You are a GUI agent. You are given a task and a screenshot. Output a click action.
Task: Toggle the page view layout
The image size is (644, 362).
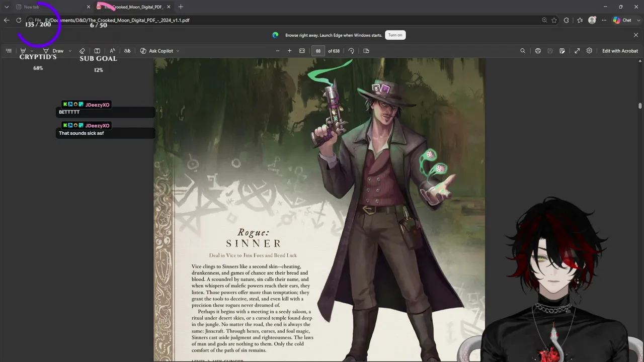click(366, 51)
